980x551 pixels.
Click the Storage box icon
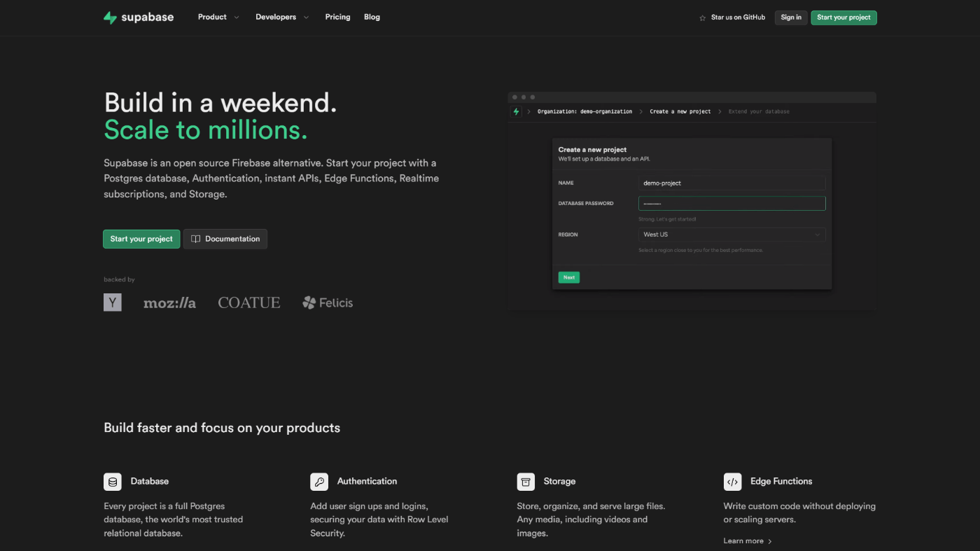526,482
